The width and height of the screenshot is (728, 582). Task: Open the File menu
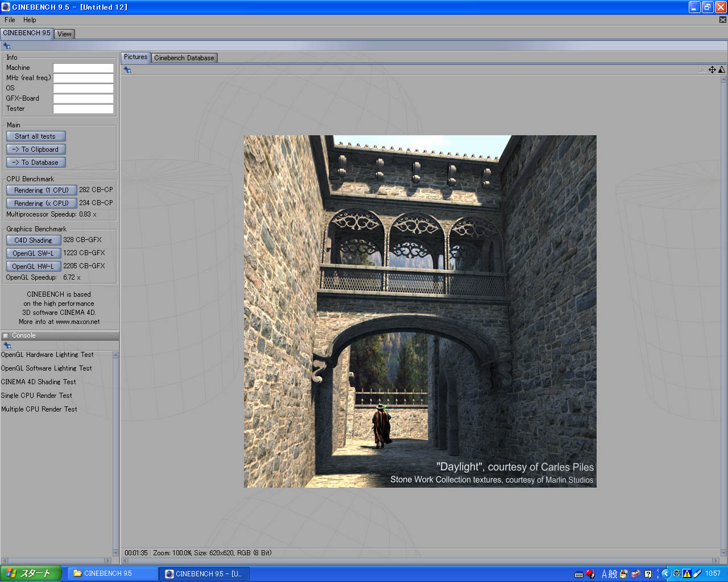click(10, 20)
